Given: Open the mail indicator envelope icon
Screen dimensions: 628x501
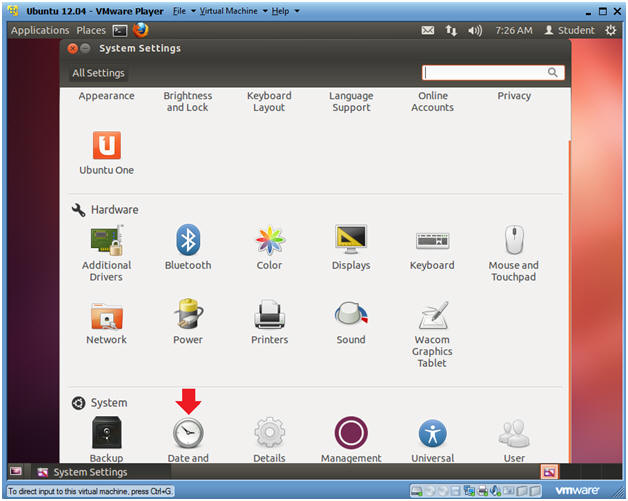Looking at the screenshot, I should click(x=428, y=30).
